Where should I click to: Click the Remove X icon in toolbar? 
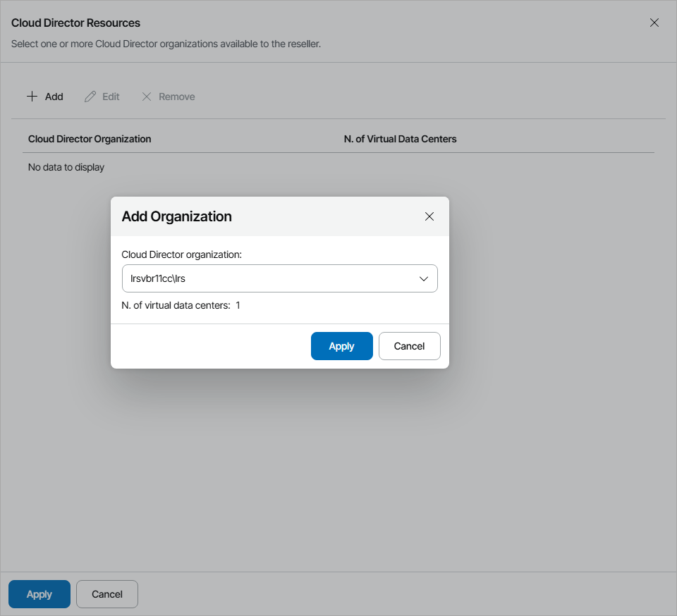(x=147, y=96)
